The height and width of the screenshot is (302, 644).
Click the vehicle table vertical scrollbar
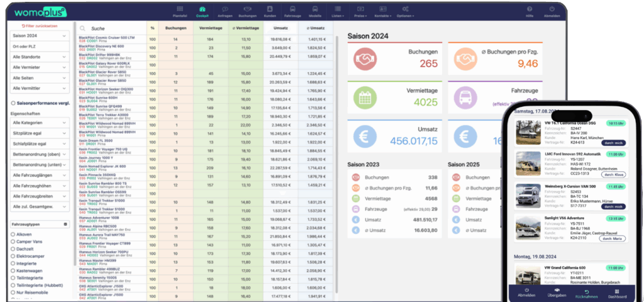[337, 164]
